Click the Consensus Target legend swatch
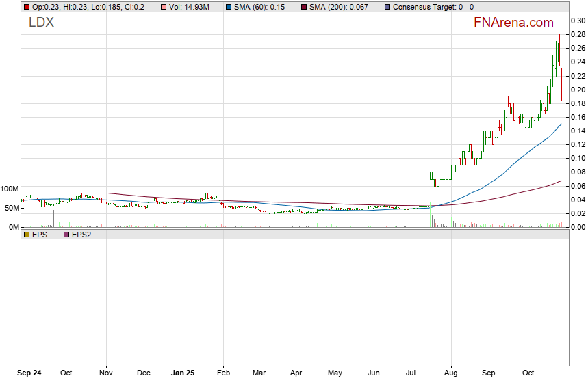588x387 pixels. [x=388, y=7]
